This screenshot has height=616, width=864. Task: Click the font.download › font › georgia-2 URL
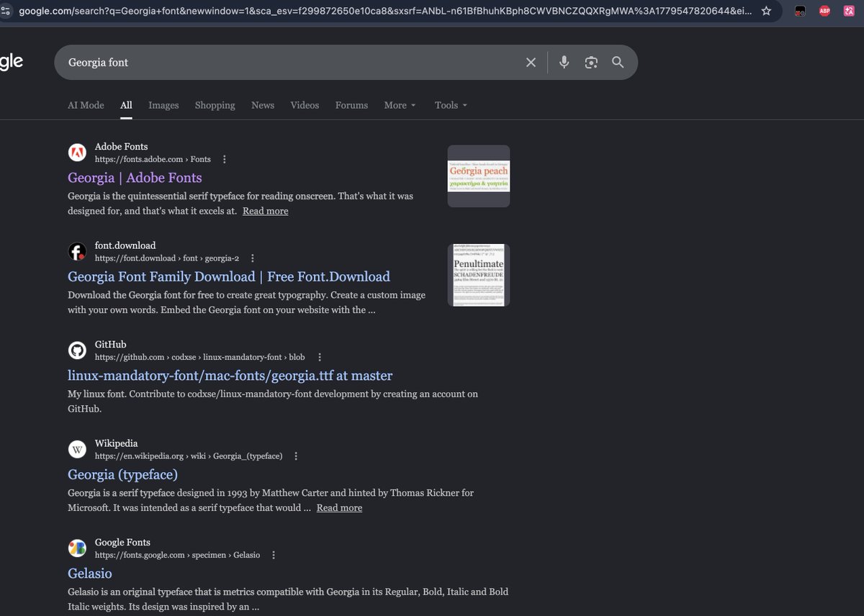(167, 258)
